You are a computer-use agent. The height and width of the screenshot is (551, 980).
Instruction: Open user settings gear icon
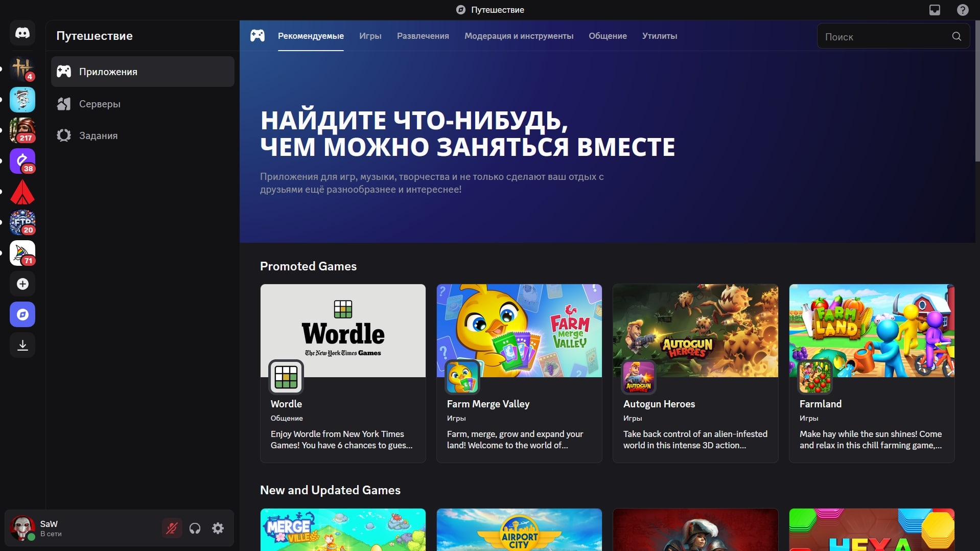coord(218,528)
